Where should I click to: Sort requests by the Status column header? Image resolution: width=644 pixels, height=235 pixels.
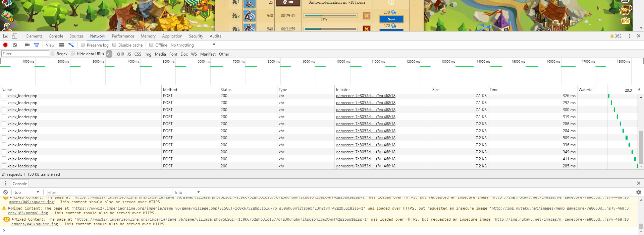pyautogui.click(x=248, y=89)
